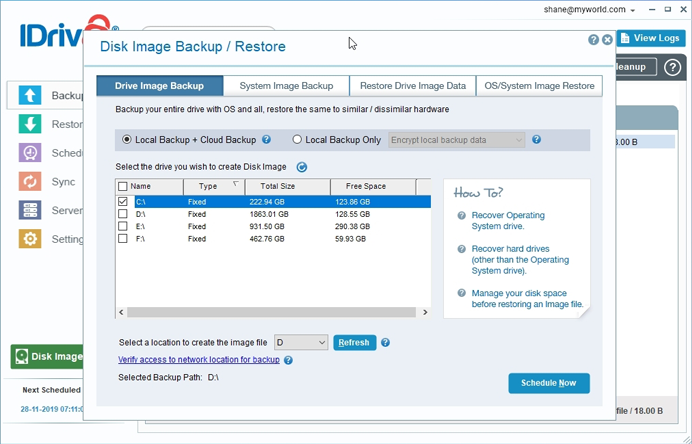Click the Settings gear icon in sidebar
The height and width of the screenshot is (444, 692).
click(30, 239)
